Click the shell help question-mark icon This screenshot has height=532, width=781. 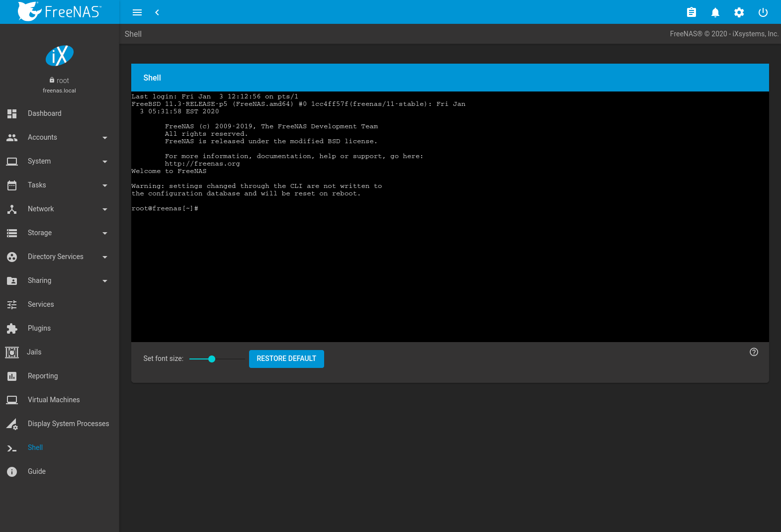754,352
